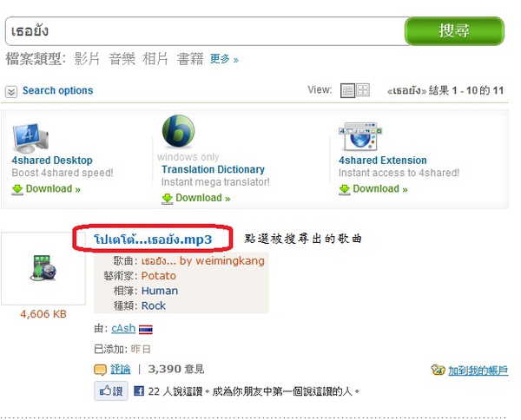The image size is (521, 420).
Task: Click the add-to-account folder icon
Action: point(438,370)
